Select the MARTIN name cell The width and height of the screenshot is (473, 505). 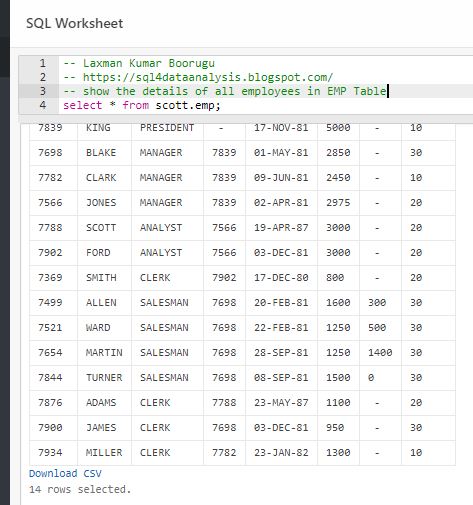(104, 353)
